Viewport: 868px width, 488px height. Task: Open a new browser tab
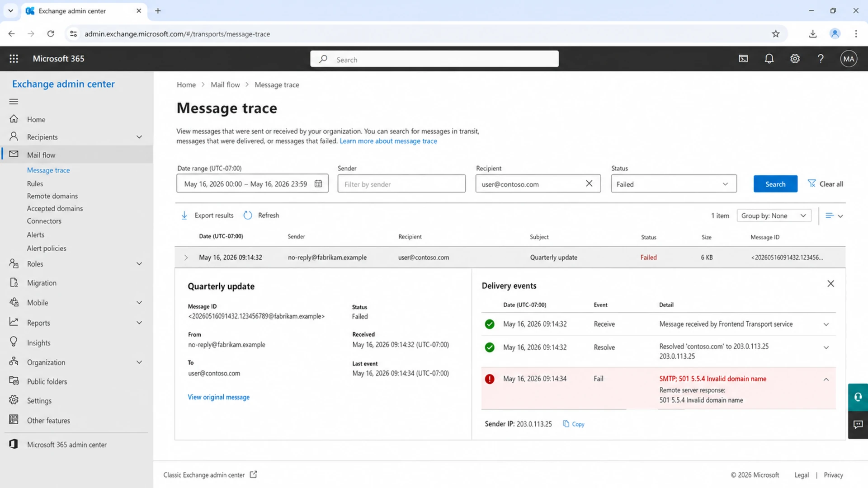tap(158, 11)
